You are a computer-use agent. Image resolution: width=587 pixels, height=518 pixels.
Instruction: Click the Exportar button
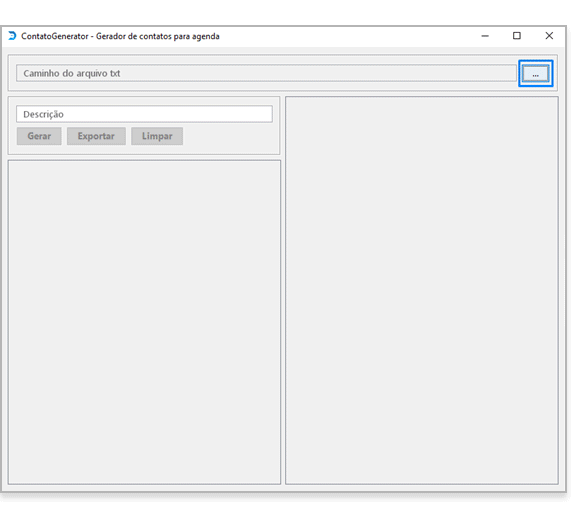[x=96, y=136]
